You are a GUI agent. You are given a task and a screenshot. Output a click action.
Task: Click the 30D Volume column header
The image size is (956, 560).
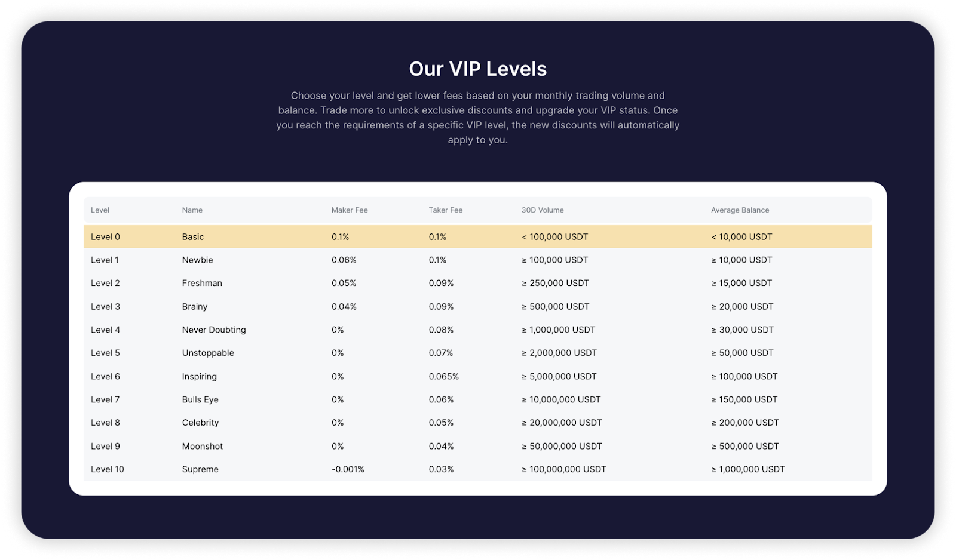pos(543,210)
